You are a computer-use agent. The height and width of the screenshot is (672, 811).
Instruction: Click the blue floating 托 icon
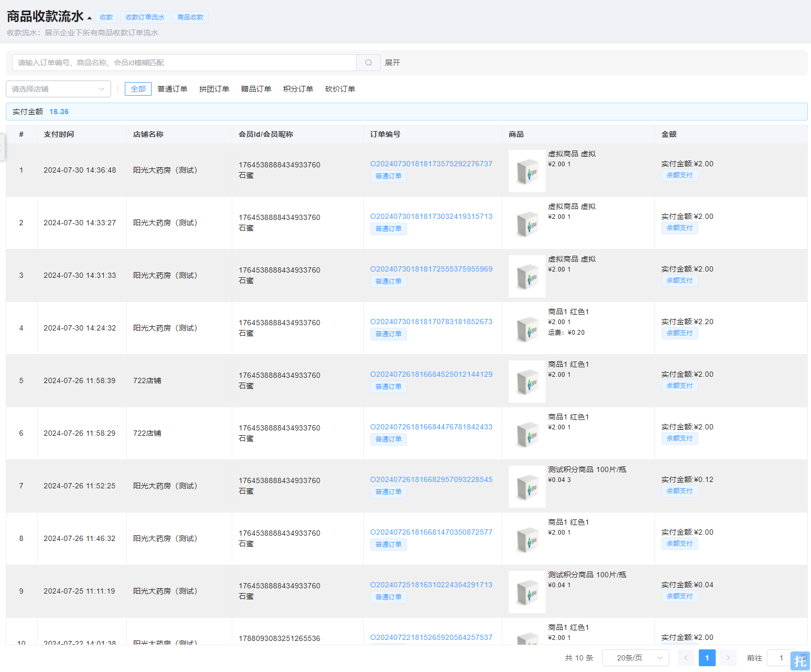[800, 661]
